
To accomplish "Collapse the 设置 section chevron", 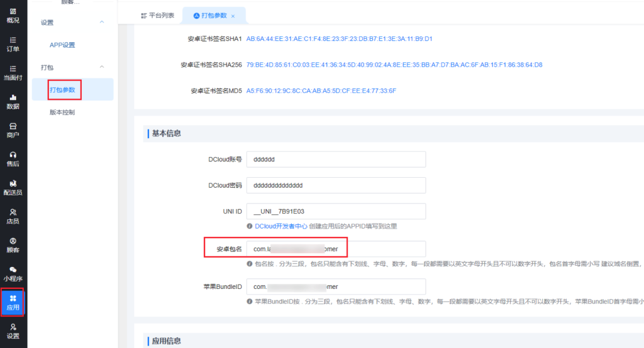I will click(102, 23).
